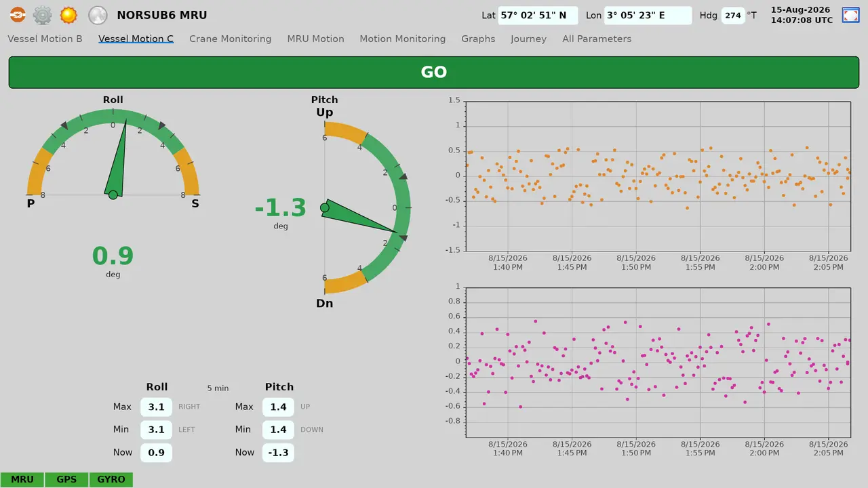Click the heading 274 value box

click(732, 16)
